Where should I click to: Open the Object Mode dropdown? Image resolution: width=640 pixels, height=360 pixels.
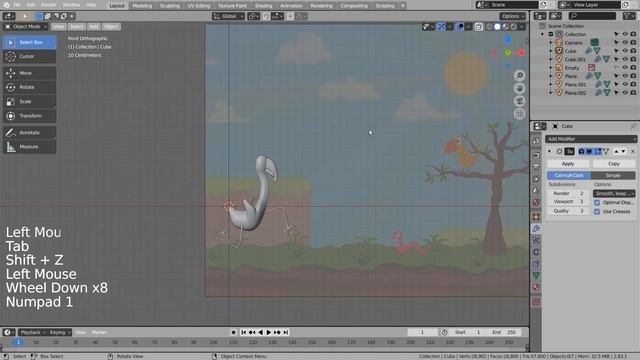pyautogui.click(x=26, y=27)
